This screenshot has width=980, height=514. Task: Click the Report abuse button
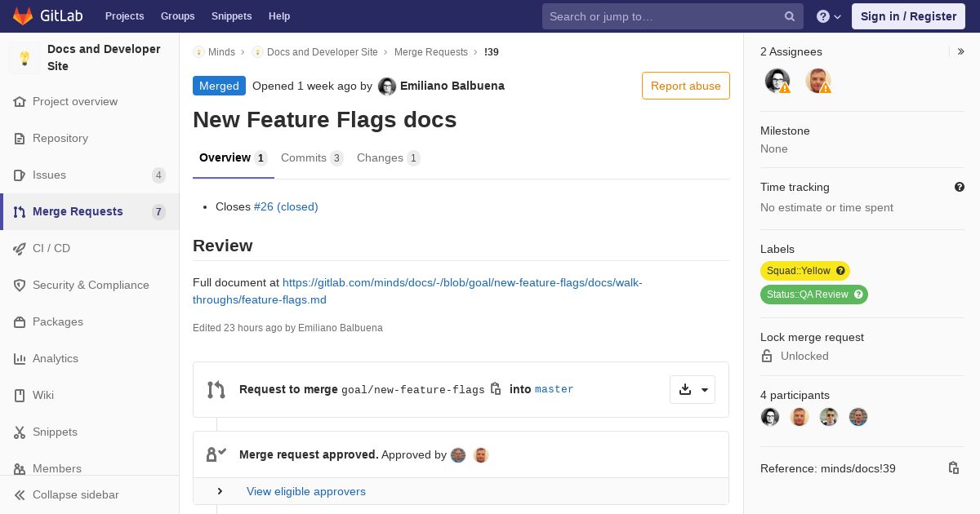pyautogui.click(x=685, y=86)
